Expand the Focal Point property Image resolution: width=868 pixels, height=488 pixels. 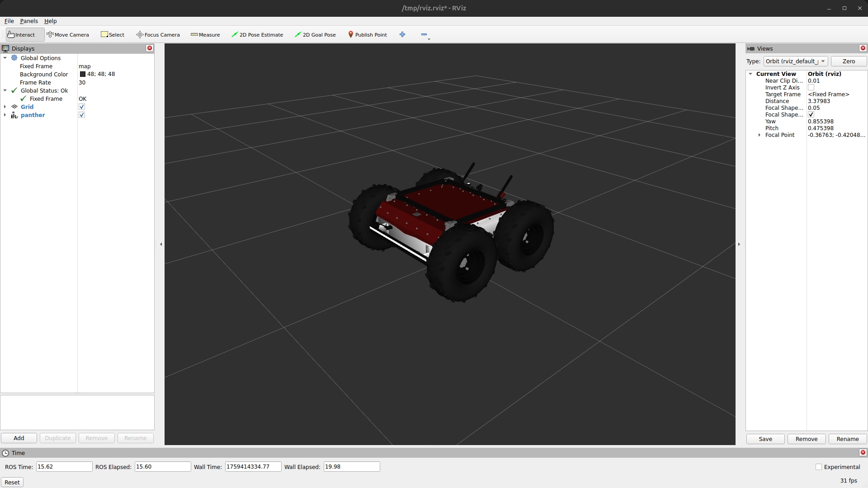coord(759,135)
